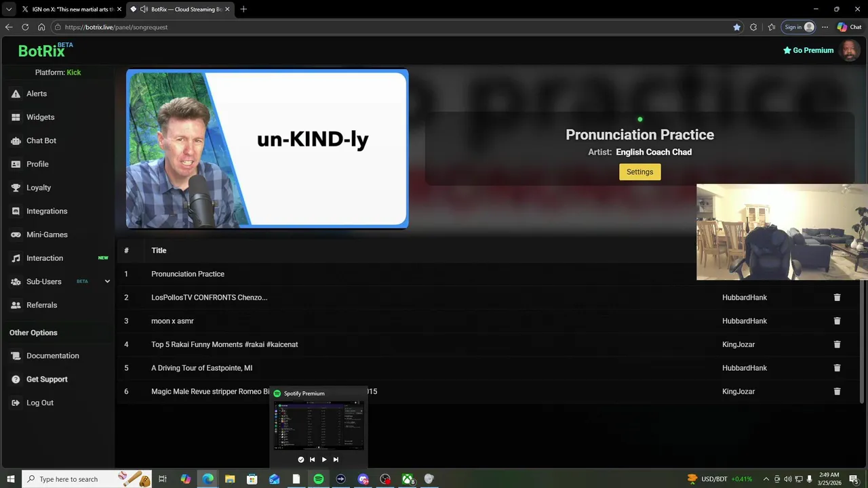Open a new browser tab
The width and height of the screenshot is (868, 488).
pos(243,9)
